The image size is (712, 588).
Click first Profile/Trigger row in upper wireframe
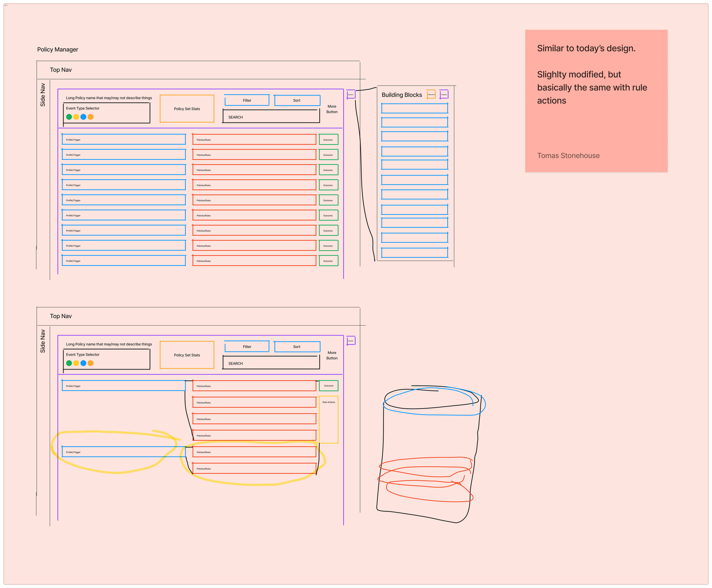[124, 139]
